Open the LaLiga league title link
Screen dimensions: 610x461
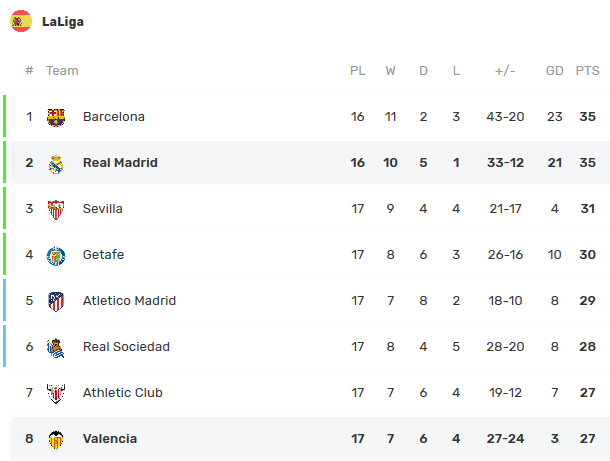63,21
